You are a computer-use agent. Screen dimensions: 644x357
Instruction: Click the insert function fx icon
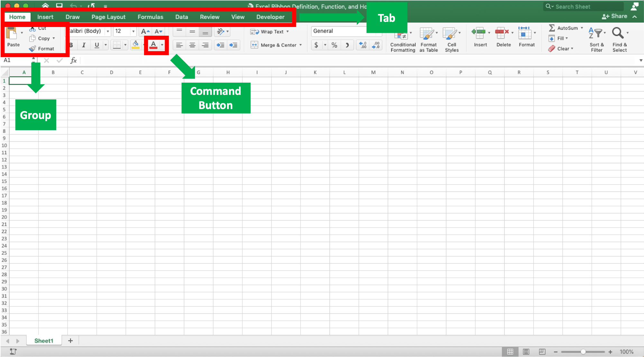point(73,60)
